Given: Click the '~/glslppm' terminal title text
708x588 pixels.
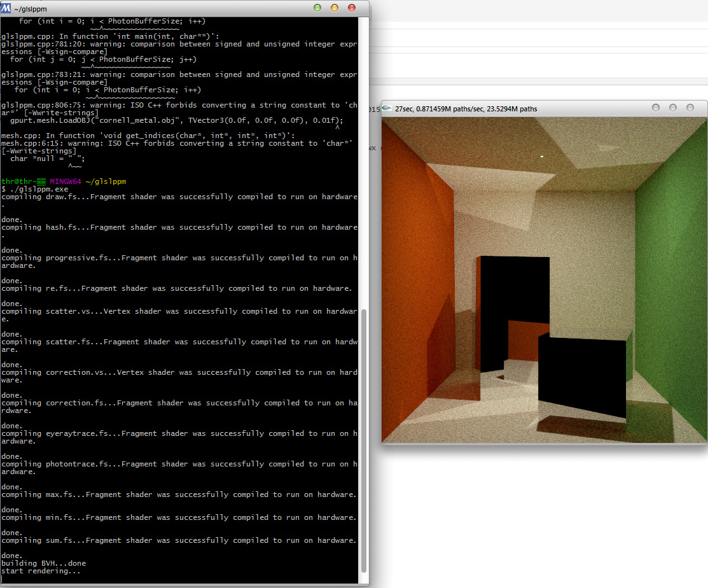Looking at the screenshot, I should coord(31,9).
